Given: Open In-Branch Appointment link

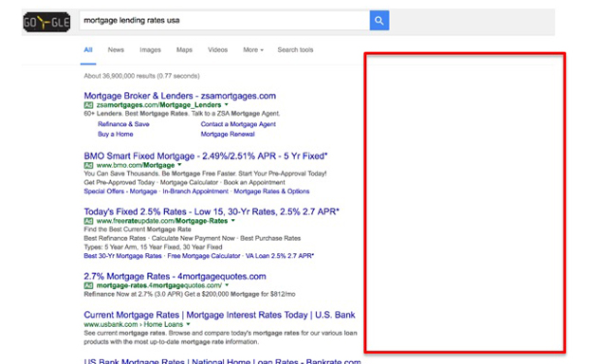Looking at the screenshot, I should click(x=195, y=191).
